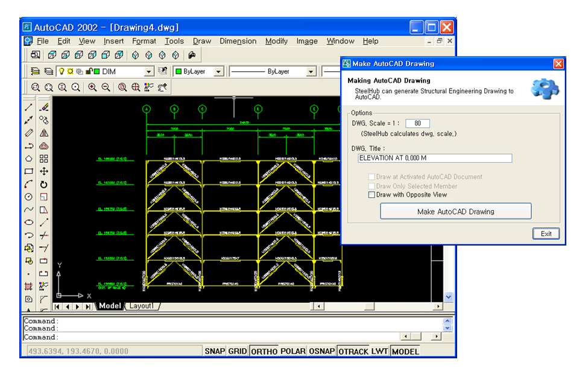Screen dimensions: 588x374
Task: Select the Spline tool
Action: click(x=29, y=210)
